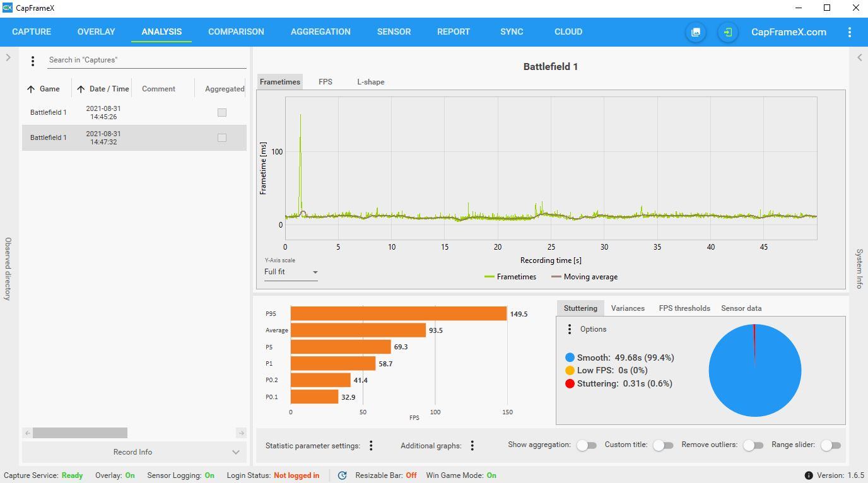This screenshot has height=483, width=868.
Task: Click the P0.1 bar in FPS chart
Action: click(x=314, y=397)
